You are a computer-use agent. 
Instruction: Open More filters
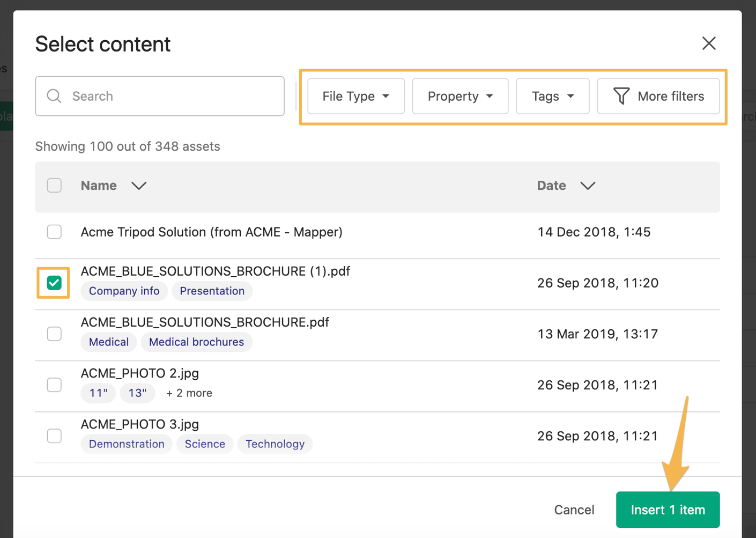pos(658,96)
